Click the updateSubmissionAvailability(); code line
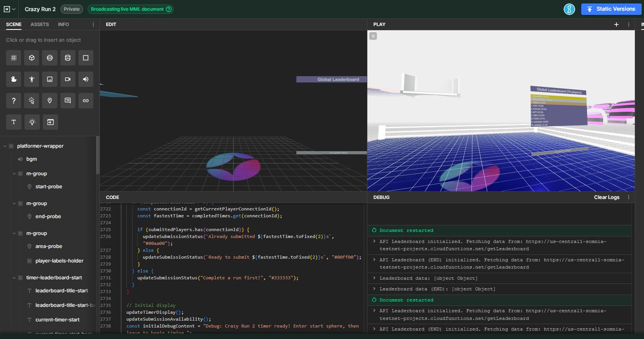The height and width of the screenshot is (339, 644). (169, 319)
